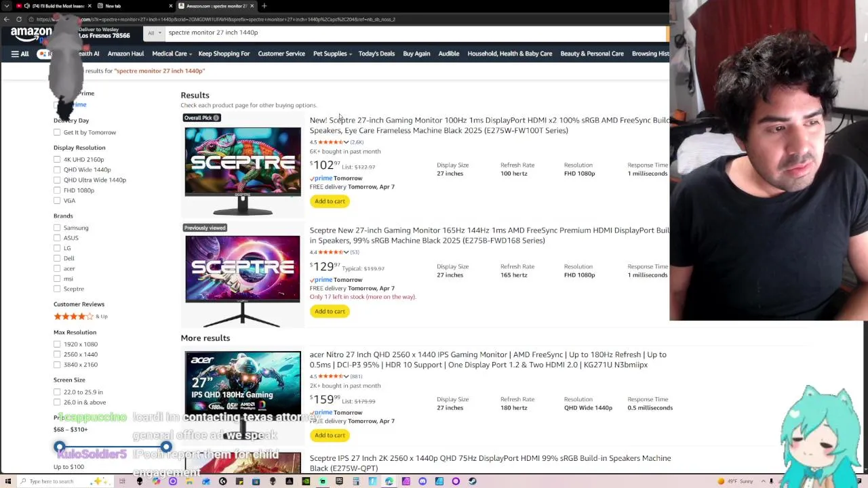Image resolution: width=868 pixels, height=488 pixels.
Task: Go to Keep Shopping For
Action: [224, 54]
